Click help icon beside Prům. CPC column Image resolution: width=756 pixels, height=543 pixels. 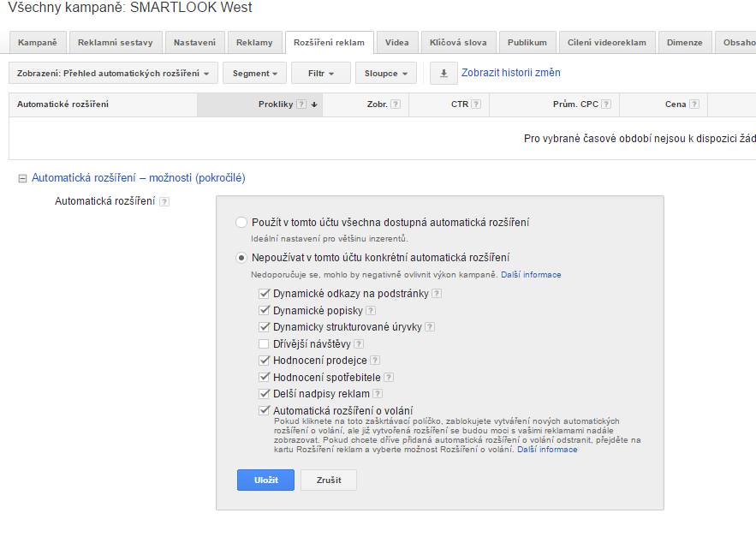coord(606,104)
